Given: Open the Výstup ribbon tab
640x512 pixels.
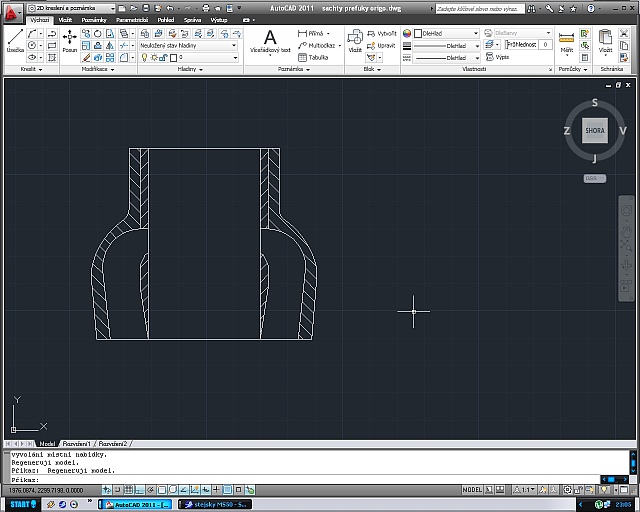Looking at the screenshot, I should (x=219, y=20).
